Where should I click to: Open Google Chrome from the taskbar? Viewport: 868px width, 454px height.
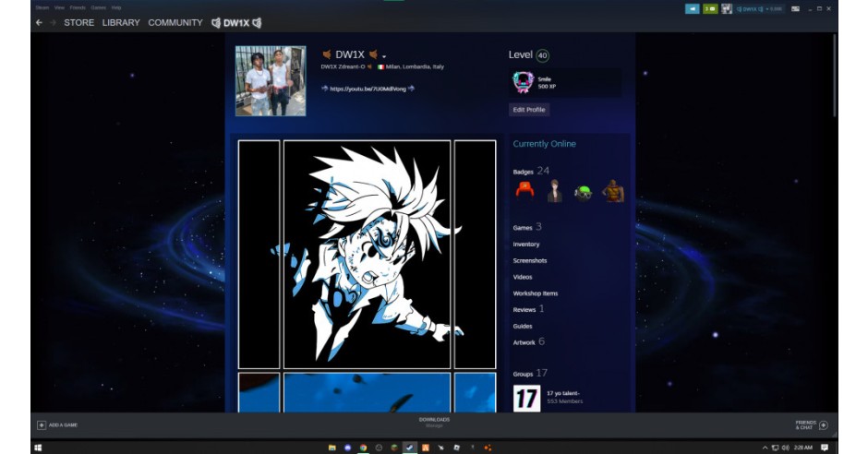[363, 448]
